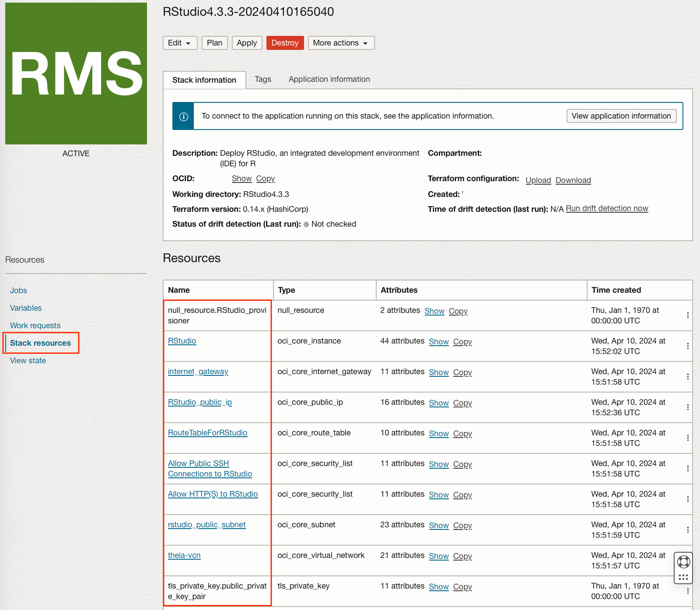Click Run drift detection now link
The height and width of the screenshot is (610, 700).
(x=607, y=208)
